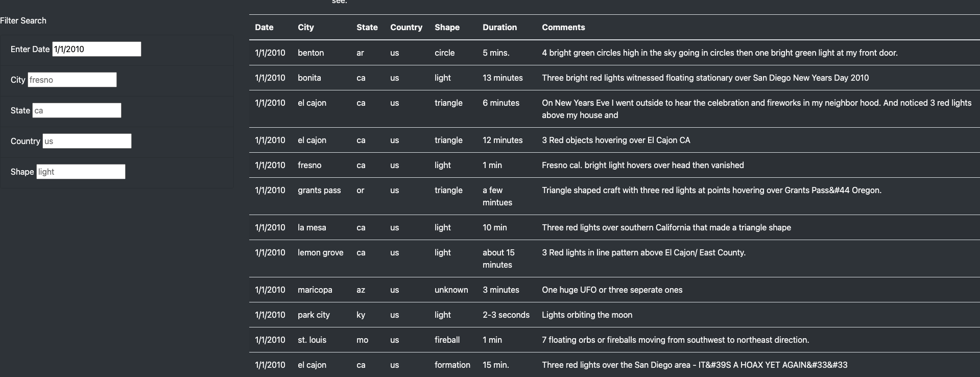Screen dimensions: 980x377
Task: Click the Comments column header
Action: (563, 27)
